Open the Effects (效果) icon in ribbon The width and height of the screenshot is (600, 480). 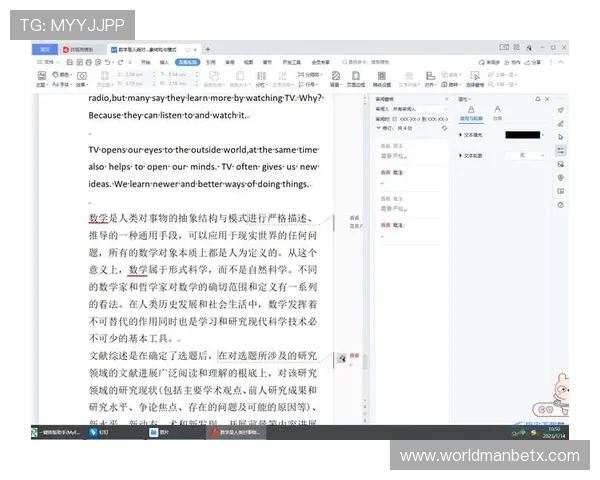pos(82,79)
